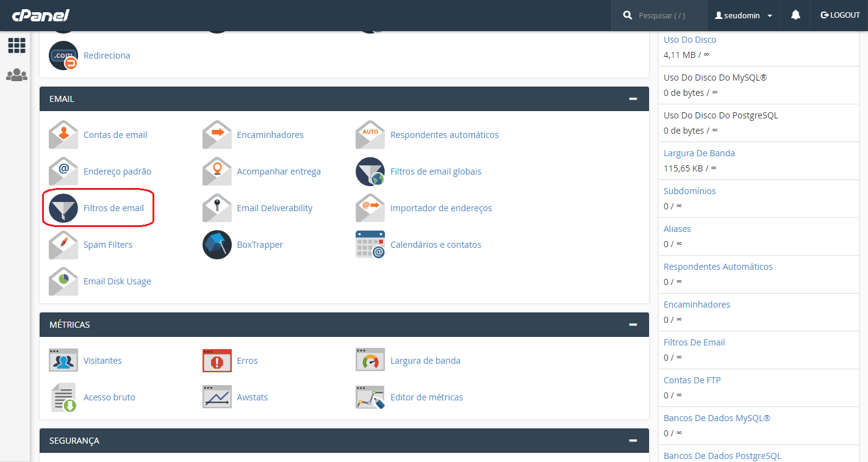Open the Email Deliverability key icon
Viewport: 868px width, 462px height.
point(217,208)
